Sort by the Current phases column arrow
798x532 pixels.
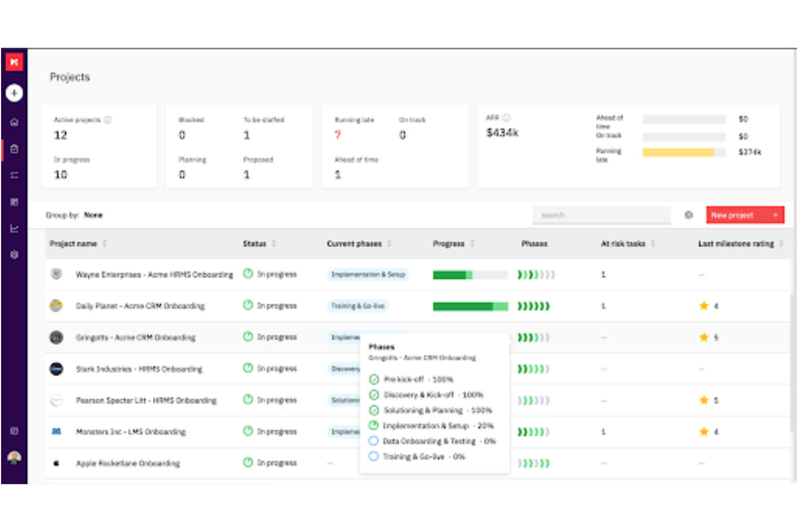coord(389,244)
